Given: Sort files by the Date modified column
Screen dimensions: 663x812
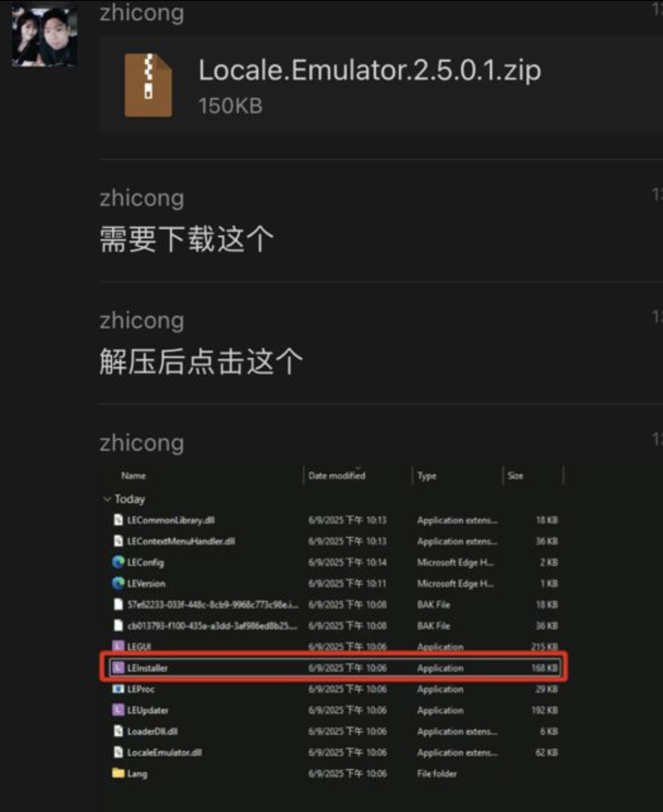Looking at the screenshot, I should [x=337, y=475].
